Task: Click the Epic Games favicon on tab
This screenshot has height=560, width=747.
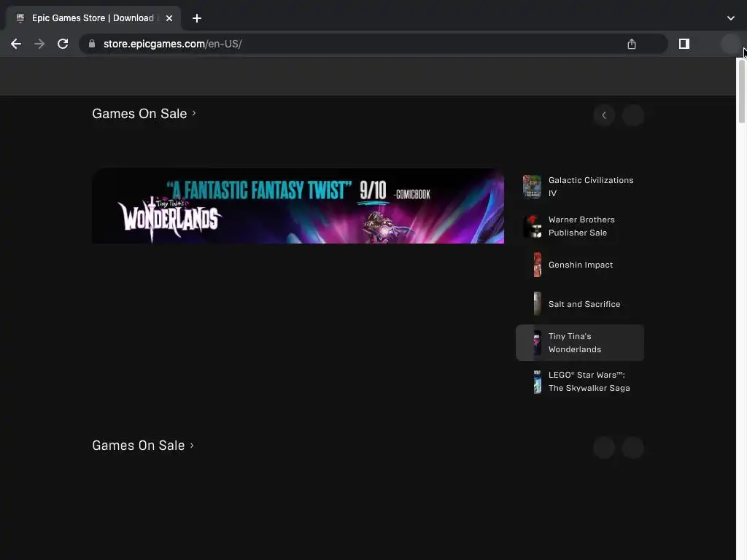Action: [20, 18]
